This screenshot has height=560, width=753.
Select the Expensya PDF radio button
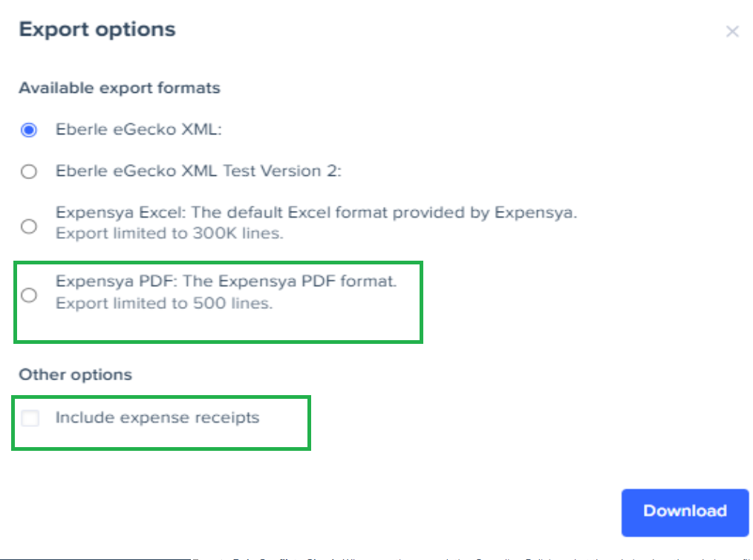click(x=29, y=295)
